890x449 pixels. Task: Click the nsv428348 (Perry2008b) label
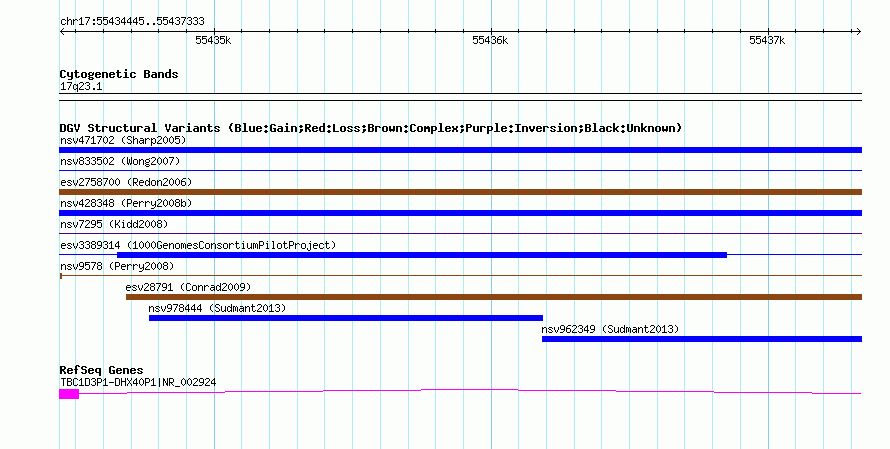tap(126, 203)
